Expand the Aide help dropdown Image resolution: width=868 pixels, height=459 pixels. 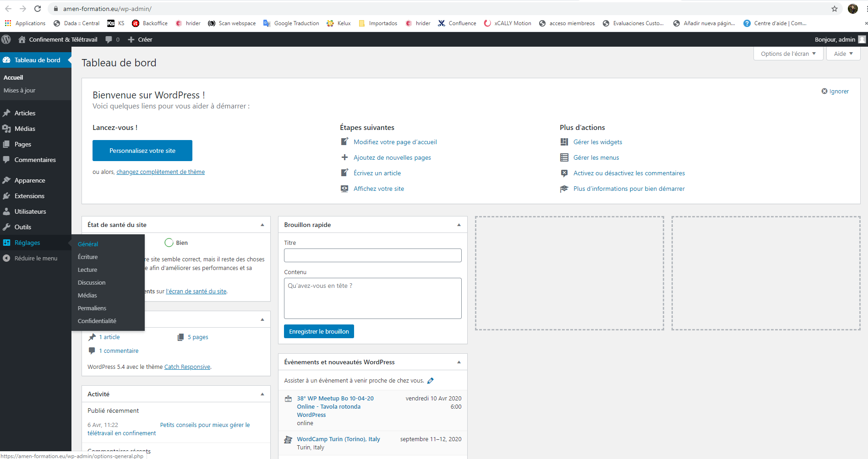[843, 54]
